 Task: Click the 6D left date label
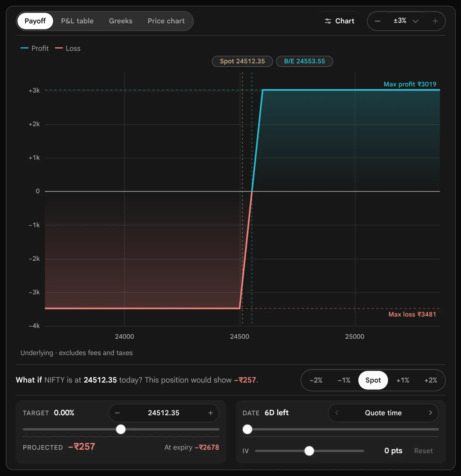coord(277,413)
